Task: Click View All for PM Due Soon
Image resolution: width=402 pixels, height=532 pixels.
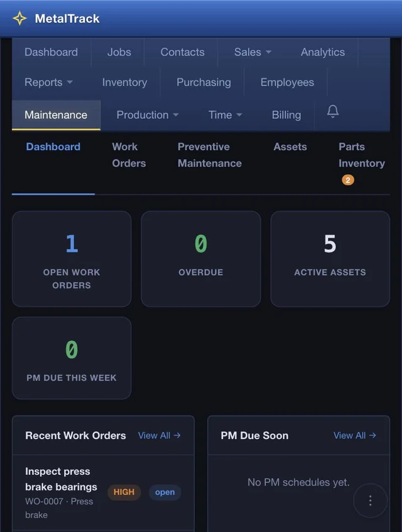Action: (x=355, y=435)
